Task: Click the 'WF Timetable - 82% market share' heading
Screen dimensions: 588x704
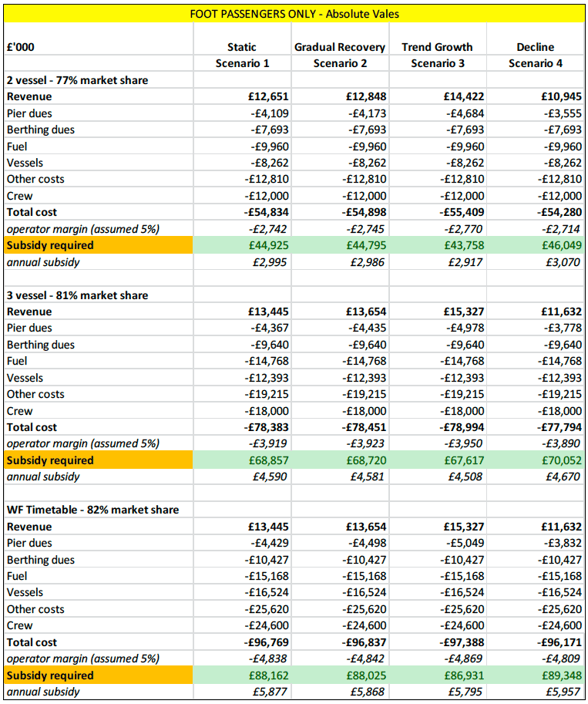Action: pos(92,510)
